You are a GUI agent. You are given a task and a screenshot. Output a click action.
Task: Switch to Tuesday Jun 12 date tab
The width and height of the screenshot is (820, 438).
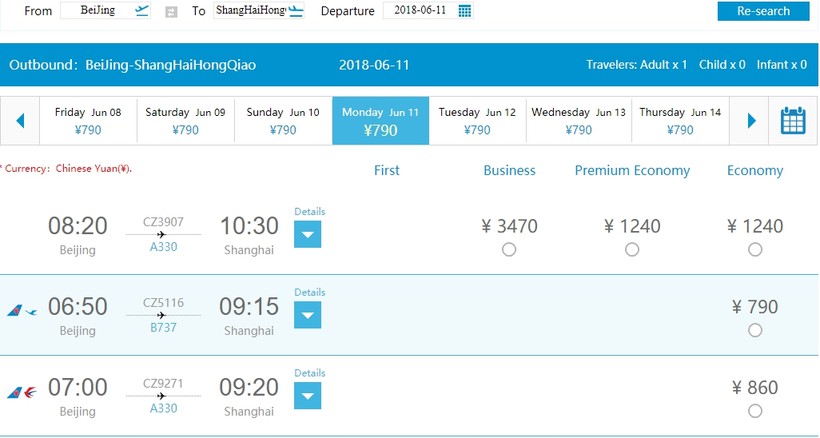click(x=477, y=121)
